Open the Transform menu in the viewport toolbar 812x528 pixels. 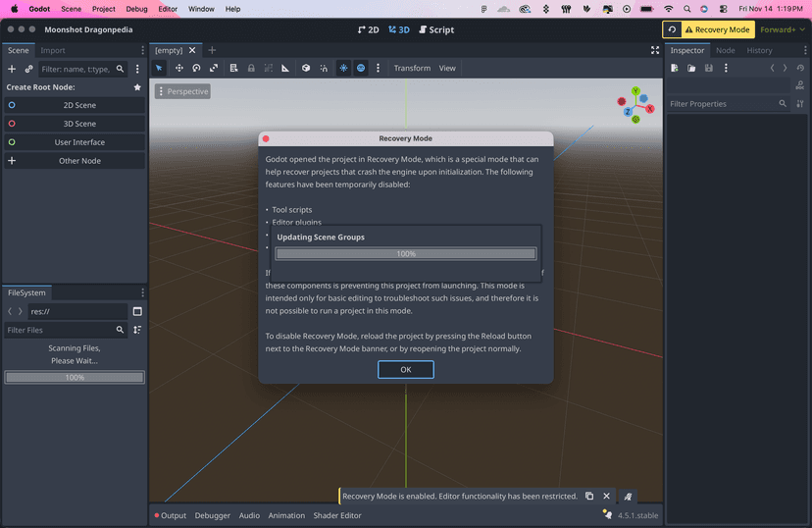[x=412, y=69]
